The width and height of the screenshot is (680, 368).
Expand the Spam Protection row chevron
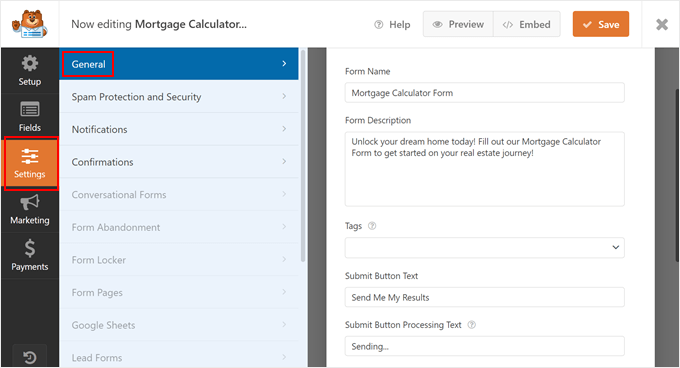(x=284, y=96)
